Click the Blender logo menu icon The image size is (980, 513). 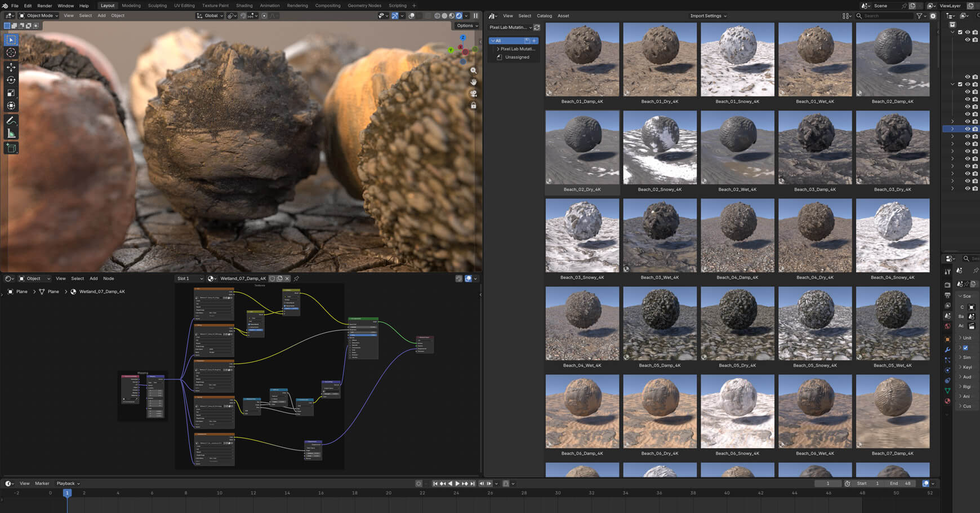coord(5,6)
